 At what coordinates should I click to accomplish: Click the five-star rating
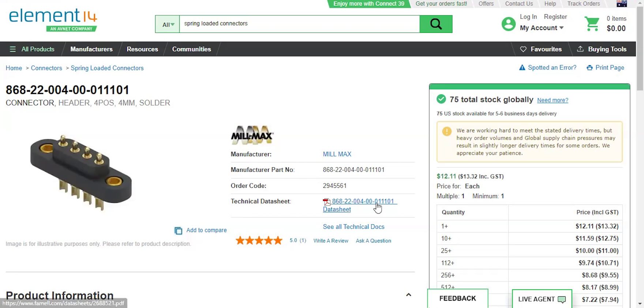click(x=259, y=240)
